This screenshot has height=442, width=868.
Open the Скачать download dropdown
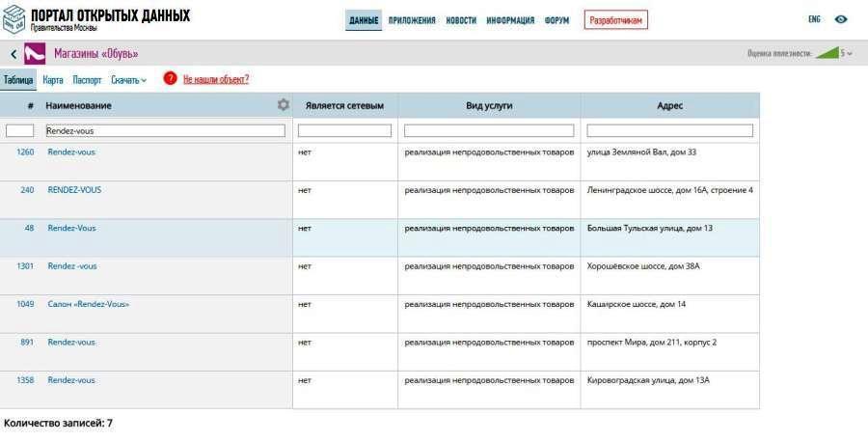[128, 80]
